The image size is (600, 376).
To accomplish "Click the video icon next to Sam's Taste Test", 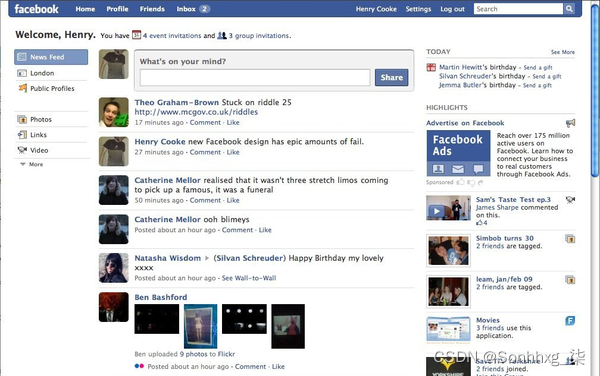I will [570, 199].
